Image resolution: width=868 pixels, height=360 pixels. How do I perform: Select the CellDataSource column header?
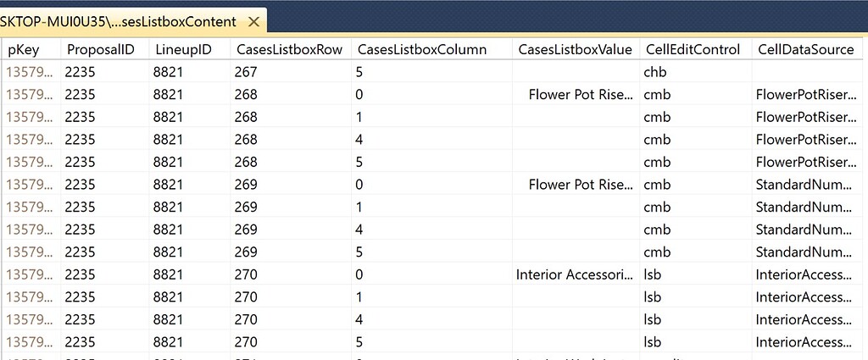pos(805,49)
